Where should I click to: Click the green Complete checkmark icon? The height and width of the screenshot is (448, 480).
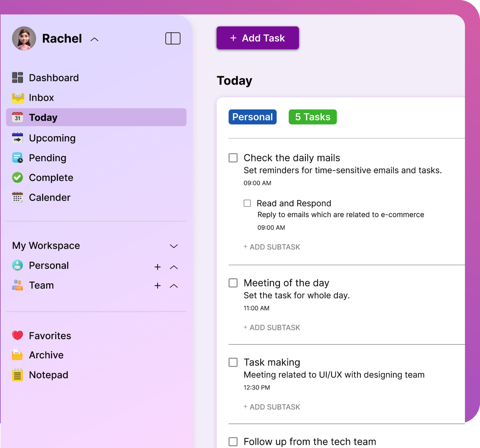coord(17,177)
